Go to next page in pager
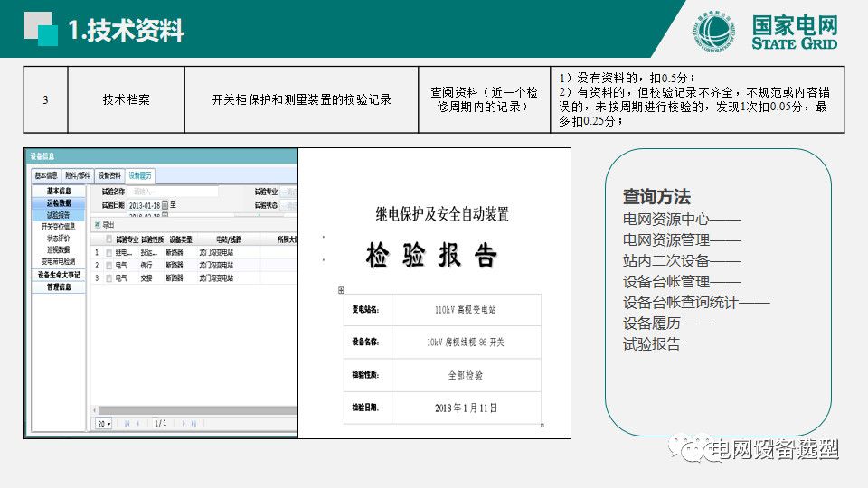 (x=184, y=423)
